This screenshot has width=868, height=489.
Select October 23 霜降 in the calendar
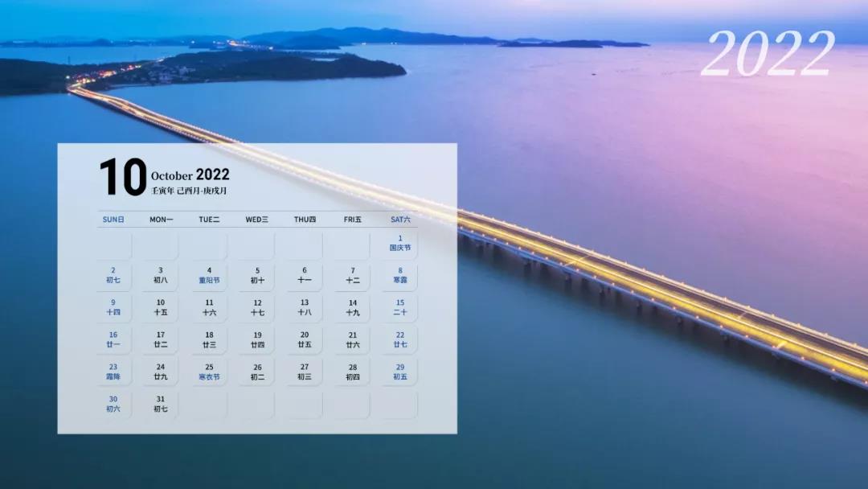click(113, 372)
